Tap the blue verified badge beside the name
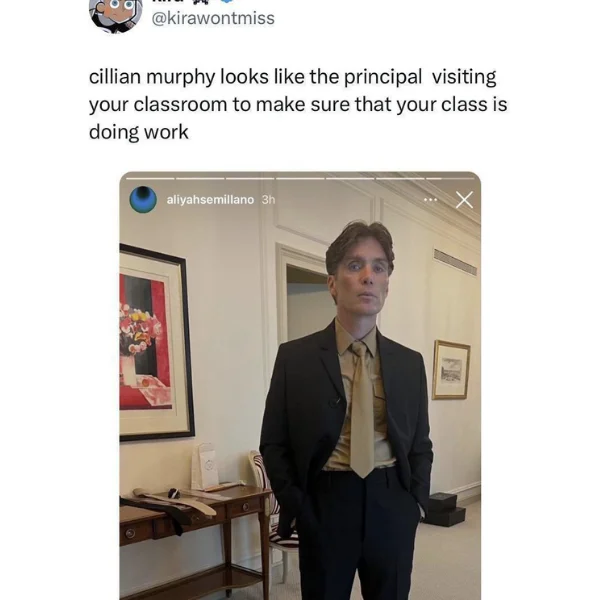This screenshot has height=600, width=600. pos(227,1)
